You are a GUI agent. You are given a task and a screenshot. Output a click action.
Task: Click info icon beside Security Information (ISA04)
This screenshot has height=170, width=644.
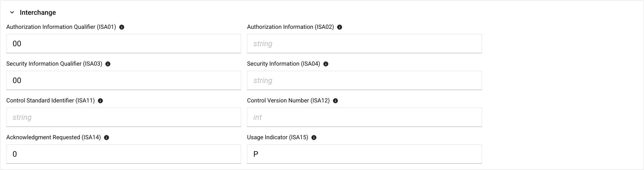[326, 64]
